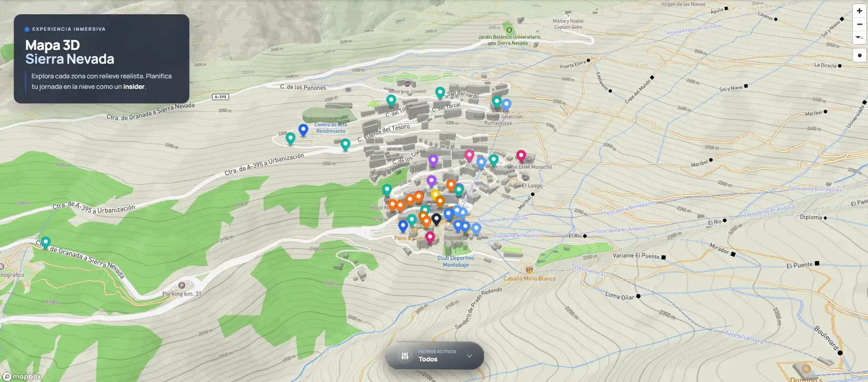Select dark blue marker beside Centro de Alto Rendimiento
The image size is (868, 382).
pos(303,130)
